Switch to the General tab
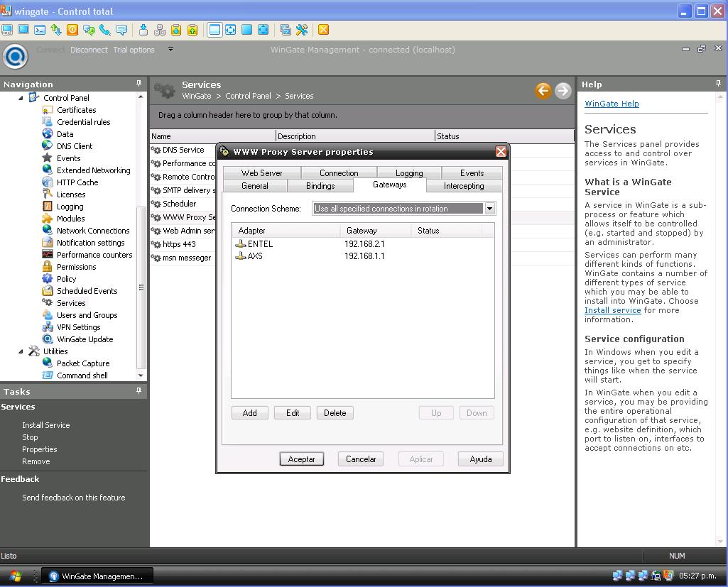 coord(255,186)
